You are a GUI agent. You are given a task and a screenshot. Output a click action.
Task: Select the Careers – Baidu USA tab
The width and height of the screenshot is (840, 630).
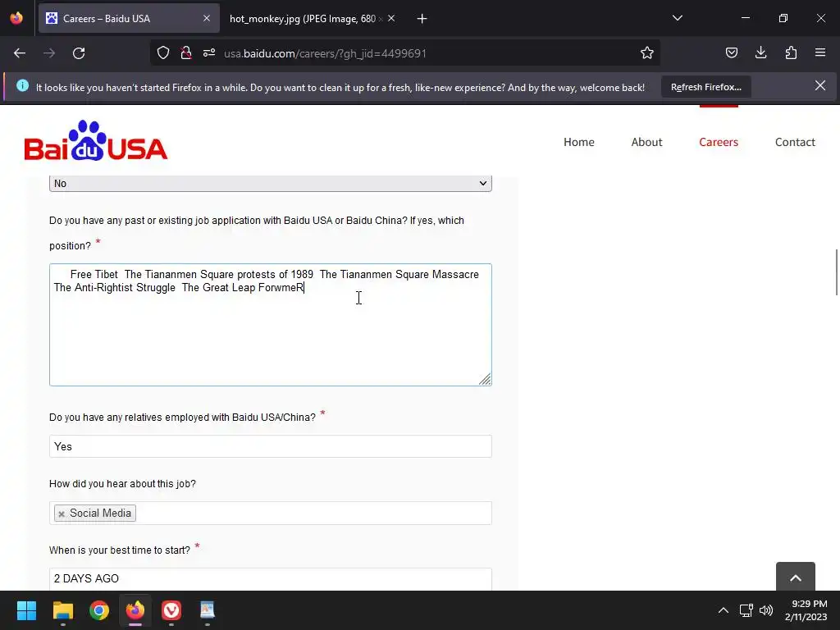point(129,19)
